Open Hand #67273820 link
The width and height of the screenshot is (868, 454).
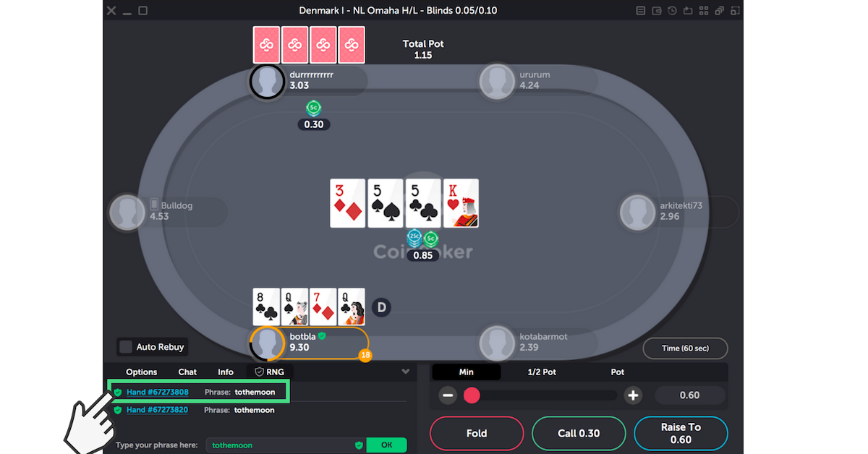[x=157, y=410]
